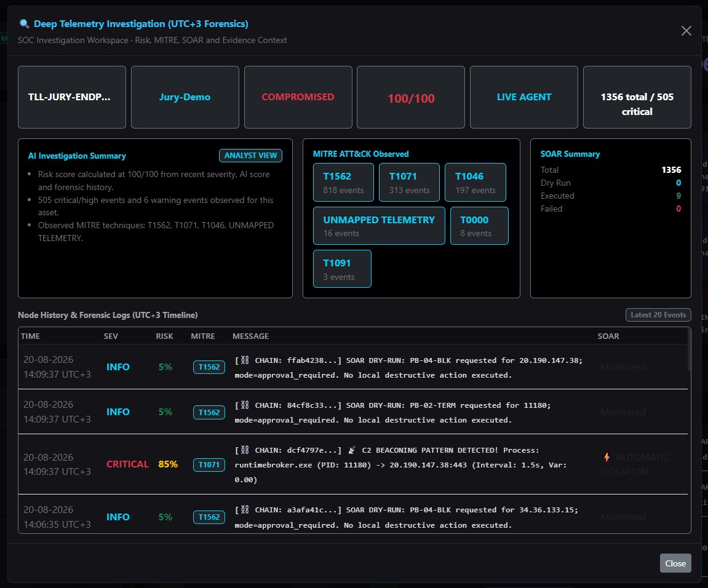Image resolution: width=708 pixels, height=588 pixels.
Task: Open the T1046 197 events technique card
Action: pyautogui.click(x=475, y=183)
